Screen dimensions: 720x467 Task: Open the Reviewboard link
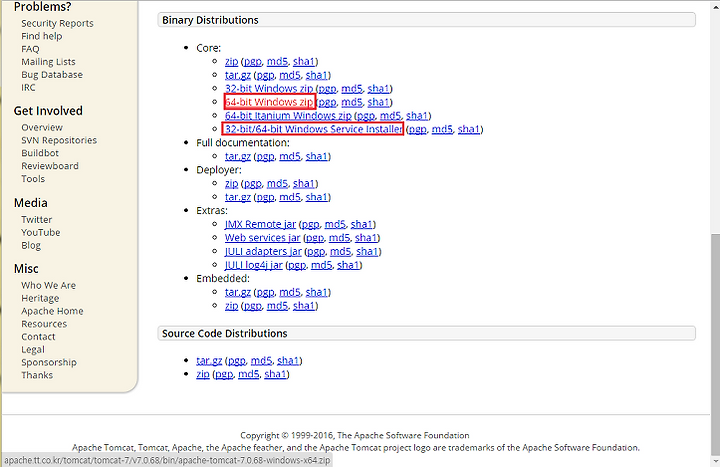coord(50,166)
